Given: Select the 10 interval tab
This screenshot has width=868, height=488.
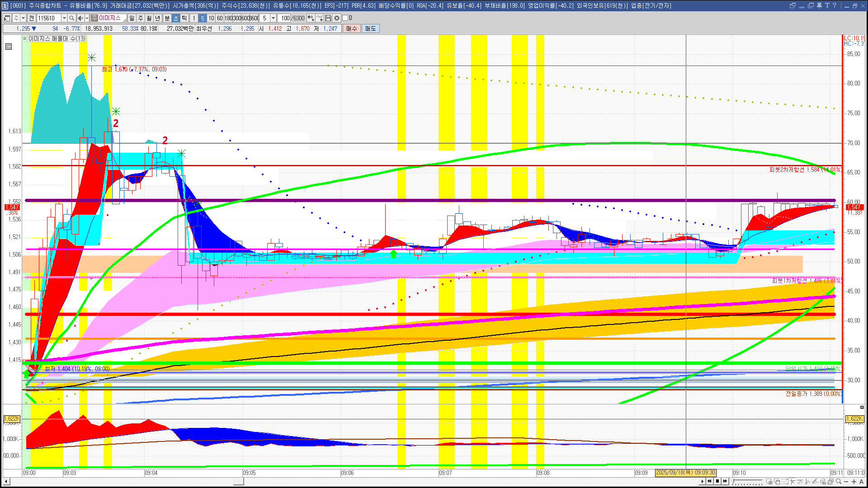Looking at the screenshot, I should click(x=211, y=18).
